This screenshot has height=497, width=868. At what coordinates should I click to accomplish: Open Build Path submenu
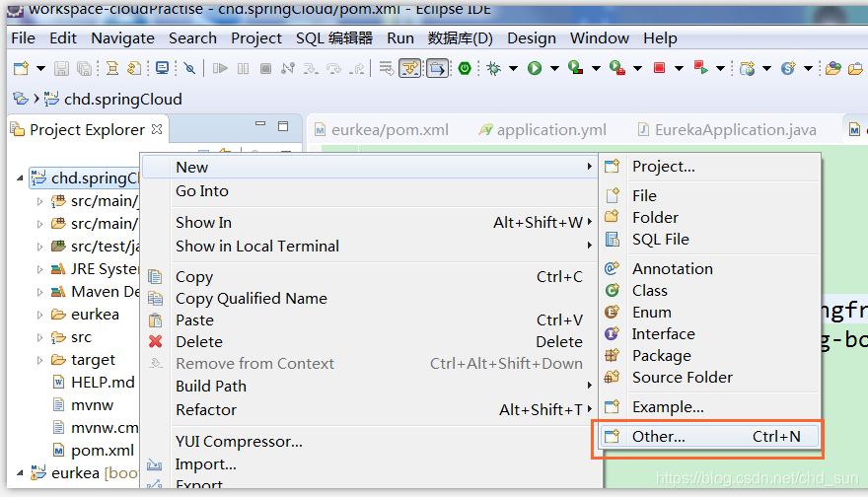click(x=370, y=386)
